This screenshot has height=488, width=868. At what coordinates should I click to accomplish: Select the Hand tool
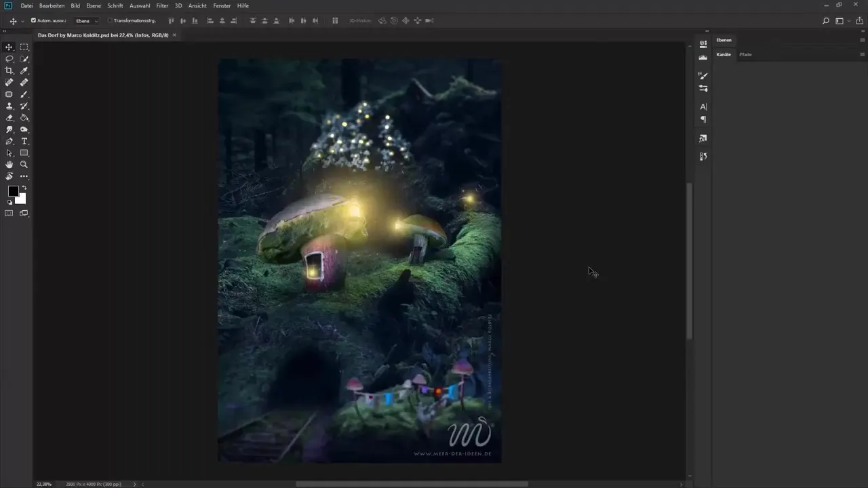[9, 164]
